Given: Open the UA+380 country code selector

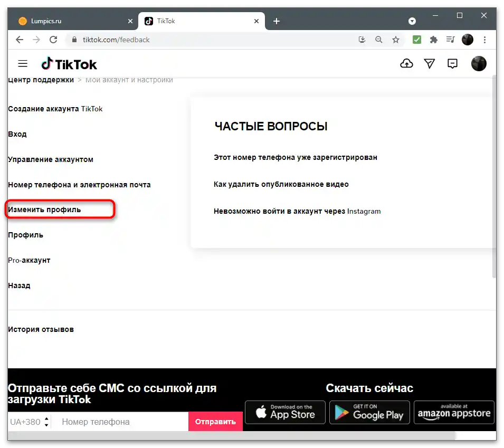Looking at the screenshot, I should (29, 422).
